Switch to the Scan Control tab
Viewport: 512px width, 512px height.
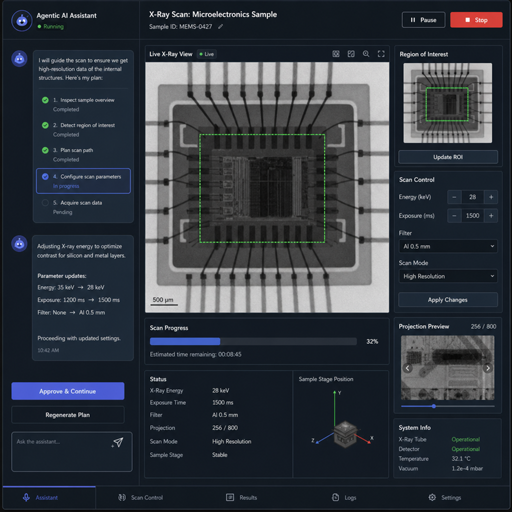point(141,498)
